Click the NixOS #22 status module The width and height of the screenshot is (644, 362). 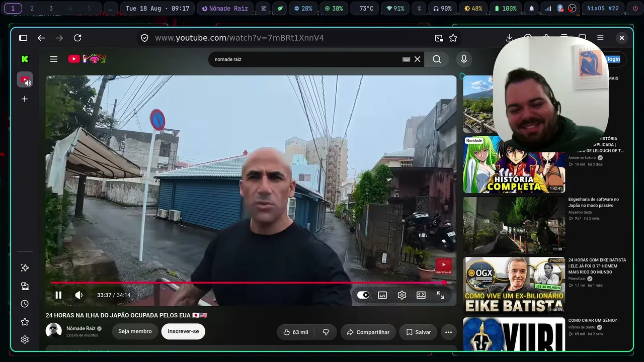pos(603,9)
